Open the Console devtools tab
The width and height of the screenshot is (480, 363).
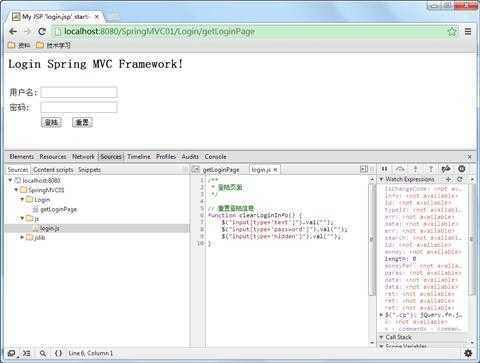pos(215,156)
